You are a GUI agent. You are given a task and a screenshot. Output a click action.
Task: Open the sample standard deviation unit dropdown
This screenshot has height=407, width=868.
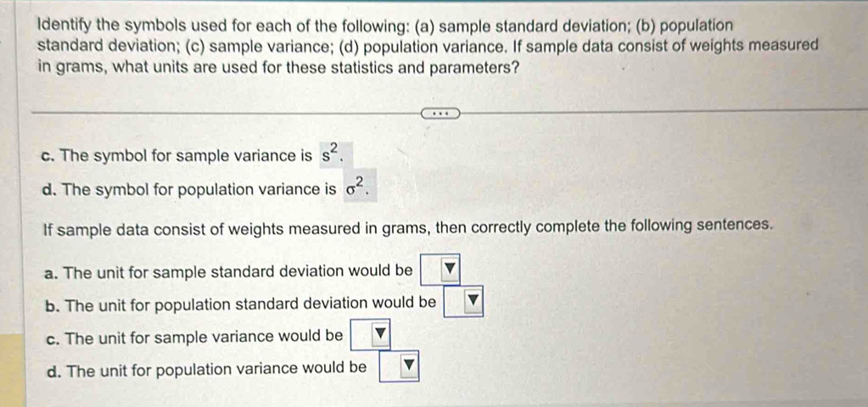click(440, 270)
